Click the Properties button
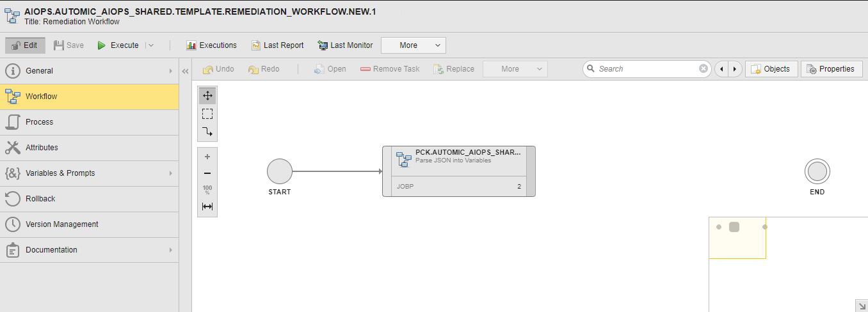 831,69
